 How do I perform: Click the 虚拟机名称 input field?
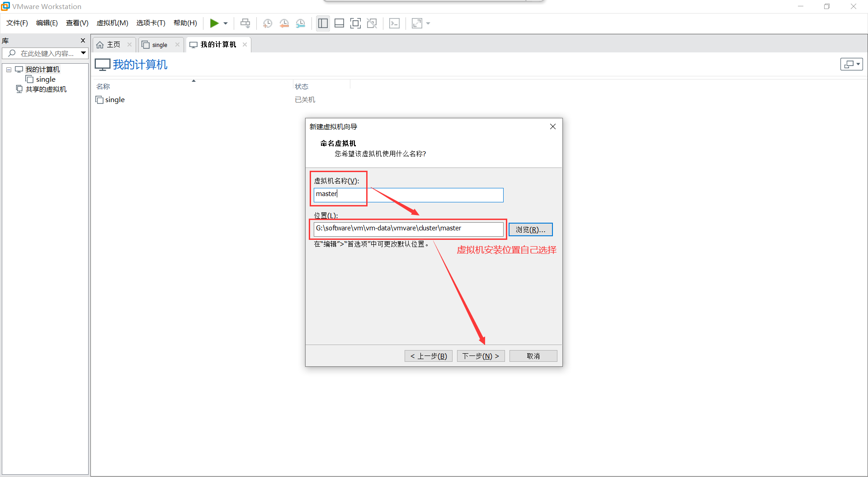point(408,195)
